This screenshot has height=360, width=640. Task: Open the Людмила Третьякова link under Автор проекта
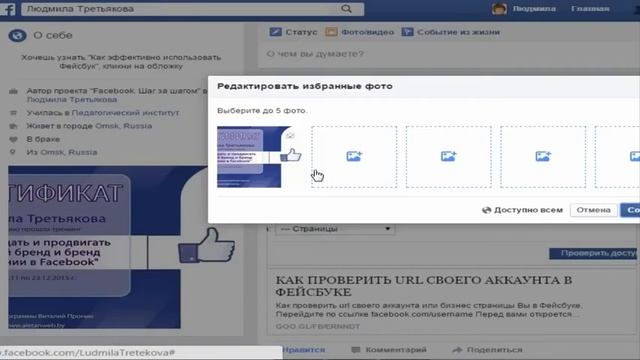coord(72,100)
